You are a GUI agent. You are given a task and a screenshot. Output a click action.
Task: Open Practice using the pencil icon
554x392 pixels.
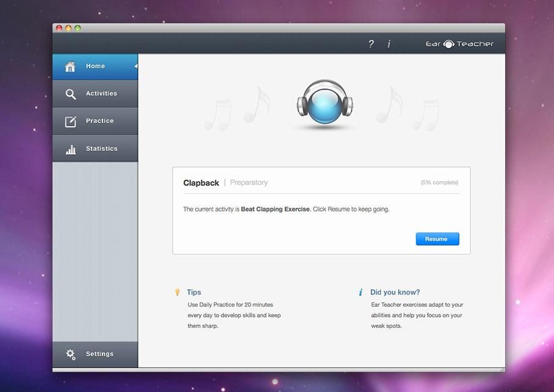(x=71, y=121)
